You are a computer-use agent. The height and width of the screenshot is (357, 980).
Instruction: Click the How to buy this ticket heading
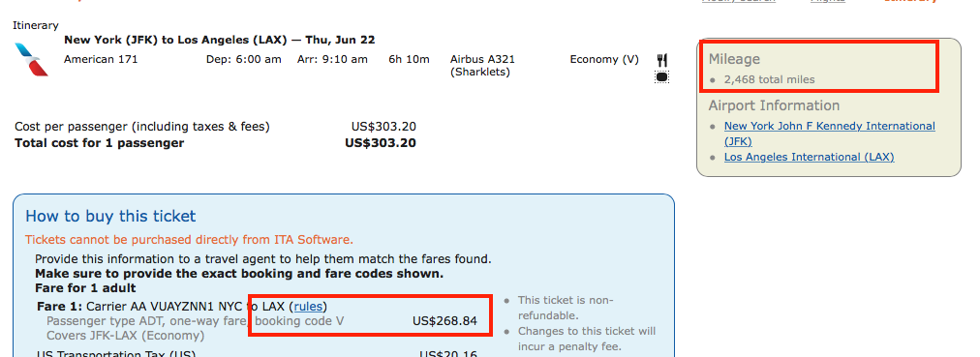pos(110,217)
